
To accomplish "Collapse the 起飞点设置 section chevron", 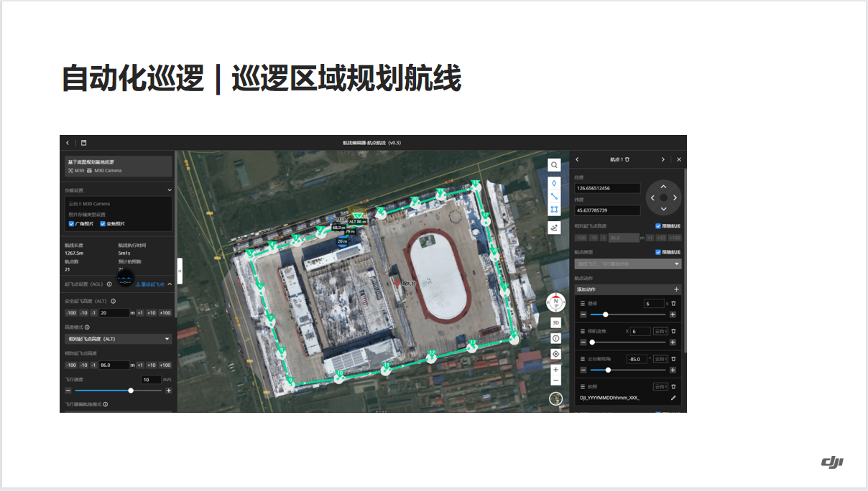I will (x=170, y=284).
